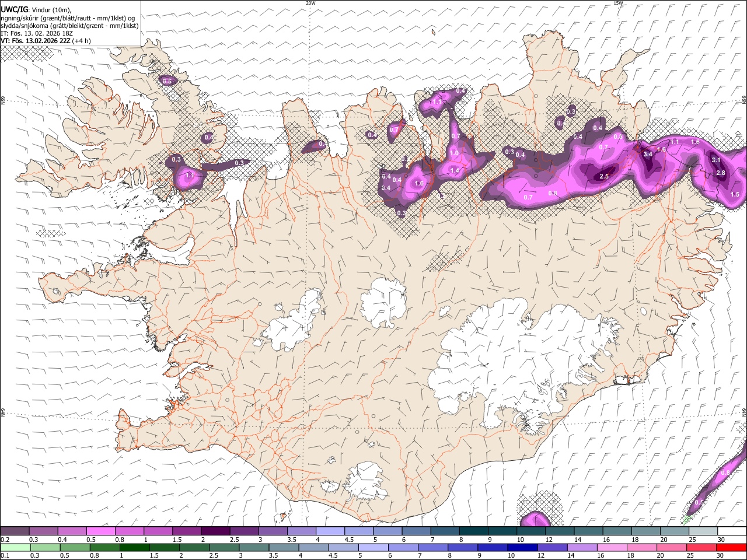Select upper legend swatch starting at 0.2
The image size is (747, 560).
[x=15, y=531]
